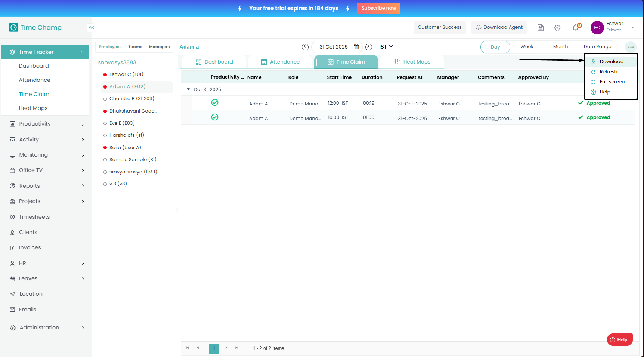This screenshot has height=357, width=644.
Task: Click the document icon in top bar
Action: point(540,28)
